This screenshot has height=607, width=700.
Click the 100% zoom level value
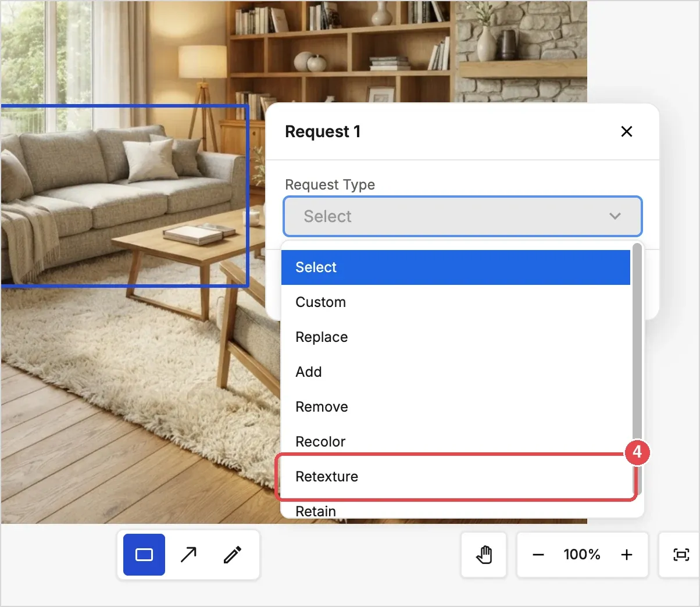tap(582, 555)
